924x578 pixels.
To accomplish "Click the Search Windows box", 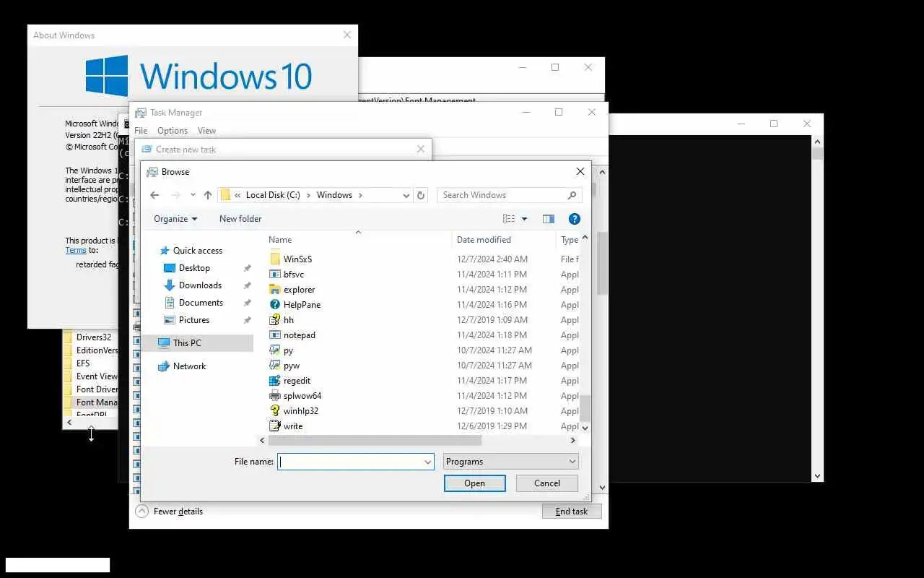I will [502, 195].
